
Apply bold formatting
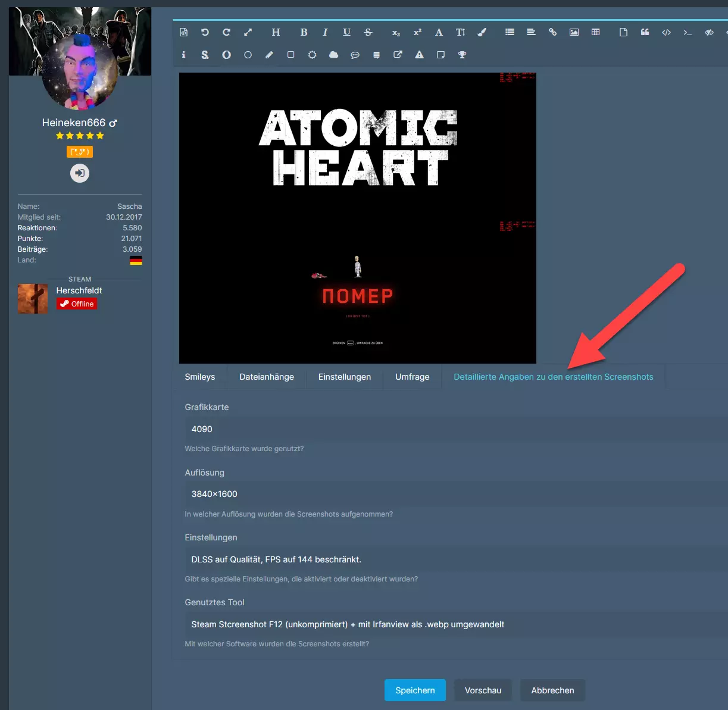coord(304,32)
